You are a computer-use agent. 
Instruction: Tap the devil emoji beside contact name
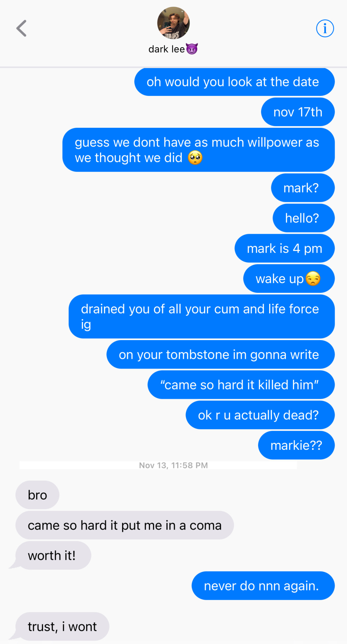[192, 49]
